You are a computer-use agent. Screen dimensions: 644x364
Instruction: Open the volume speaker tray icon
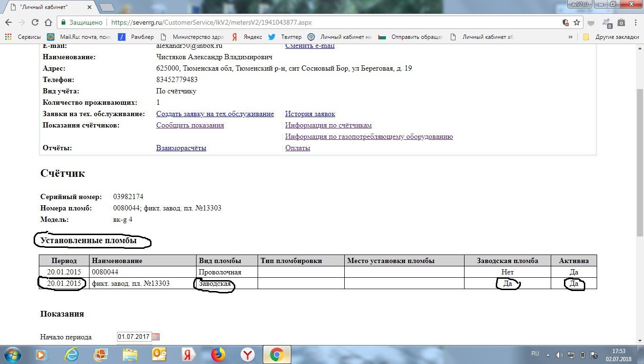(560, 355)
